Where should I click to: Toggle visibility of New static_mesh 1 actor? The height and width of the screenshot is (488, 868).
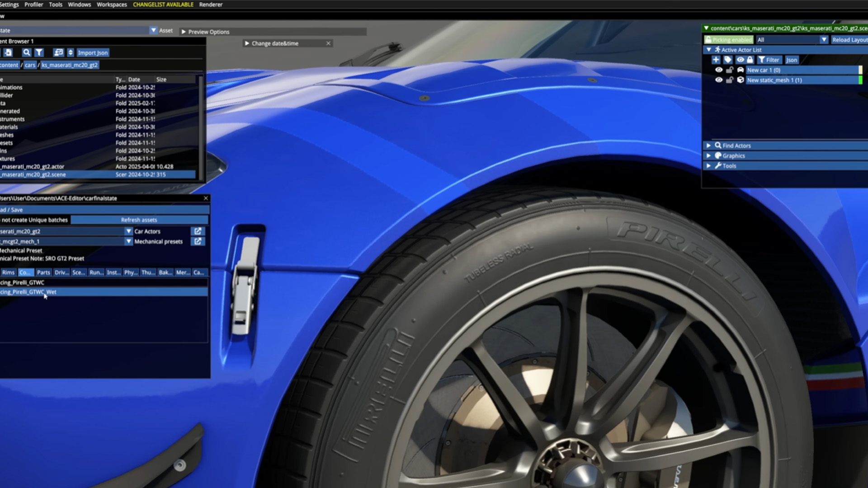pos(719,80)
